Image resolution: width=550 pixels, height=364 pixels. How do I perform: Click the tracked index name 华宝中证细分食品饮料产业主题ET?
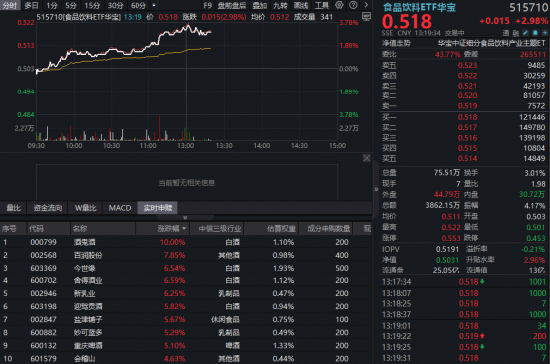(491, 43)
